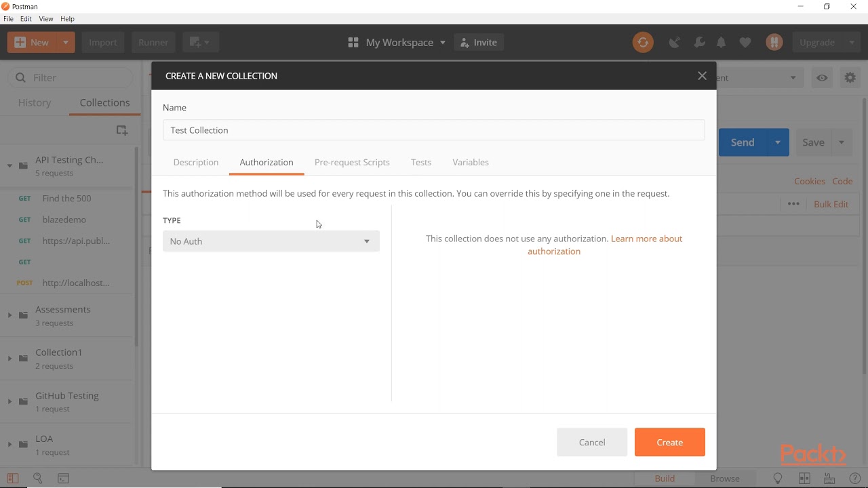Open the History tab in sidebar
The height and width of the screenshot is (488, 868).
[x=35, y=103]
